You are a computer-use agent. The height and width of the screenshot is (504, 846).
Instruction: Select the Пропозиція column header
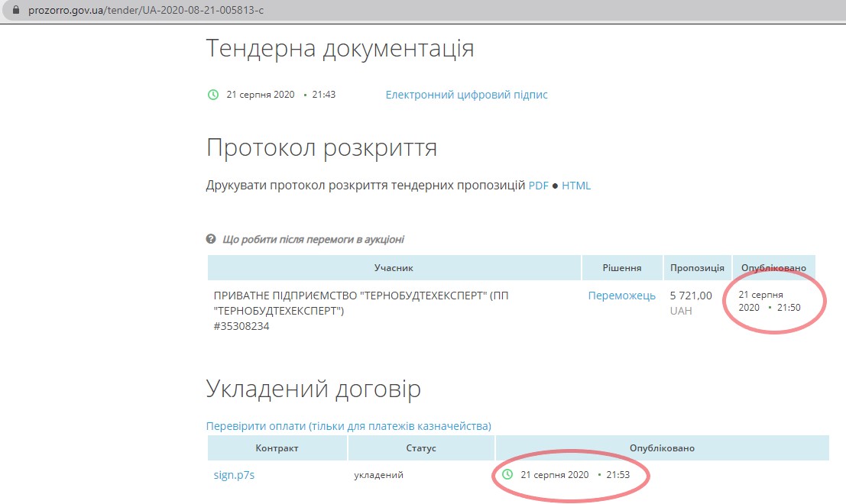[697, 267]
